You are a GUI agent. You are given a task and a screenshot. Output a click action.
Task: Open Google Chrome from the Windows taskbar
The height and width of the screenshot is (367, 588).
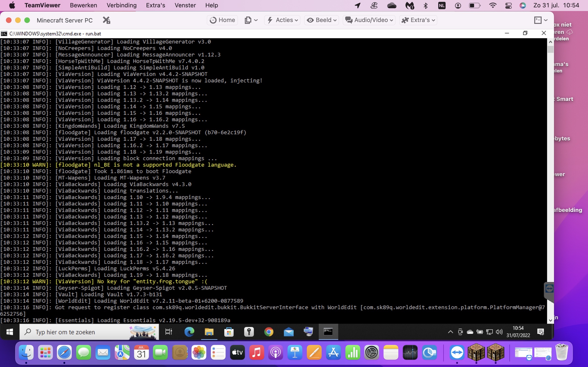269,332
